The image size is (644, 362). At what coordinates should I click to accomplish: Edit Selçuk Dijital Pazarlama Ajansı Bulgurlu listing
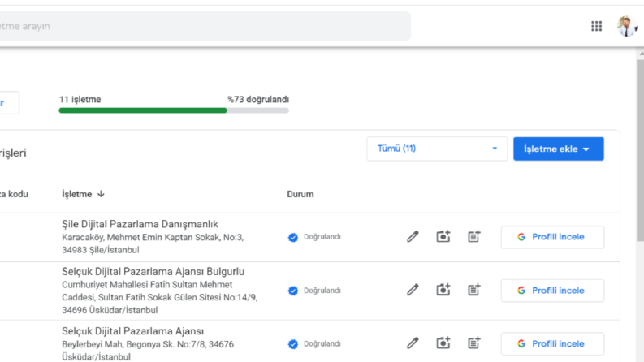click(413, 290)
